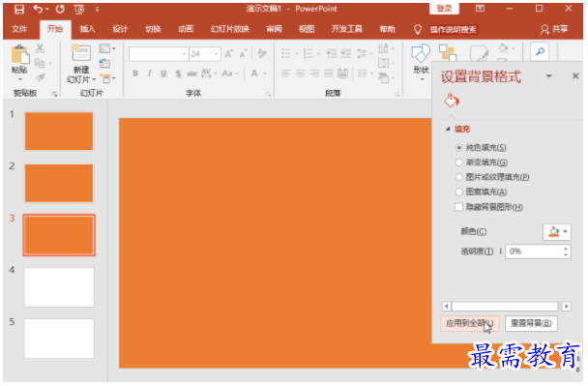The image size is (588, 386).
Task: Click Reset Background (重置背景) button
Action: click(x=531, y=324)
